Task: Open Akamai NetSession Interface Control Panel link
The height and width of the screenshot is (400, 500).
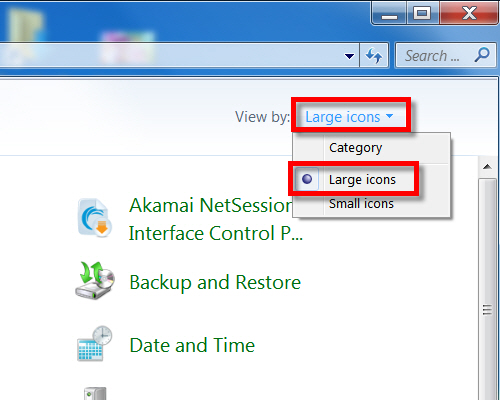Action: pos(215,219)
